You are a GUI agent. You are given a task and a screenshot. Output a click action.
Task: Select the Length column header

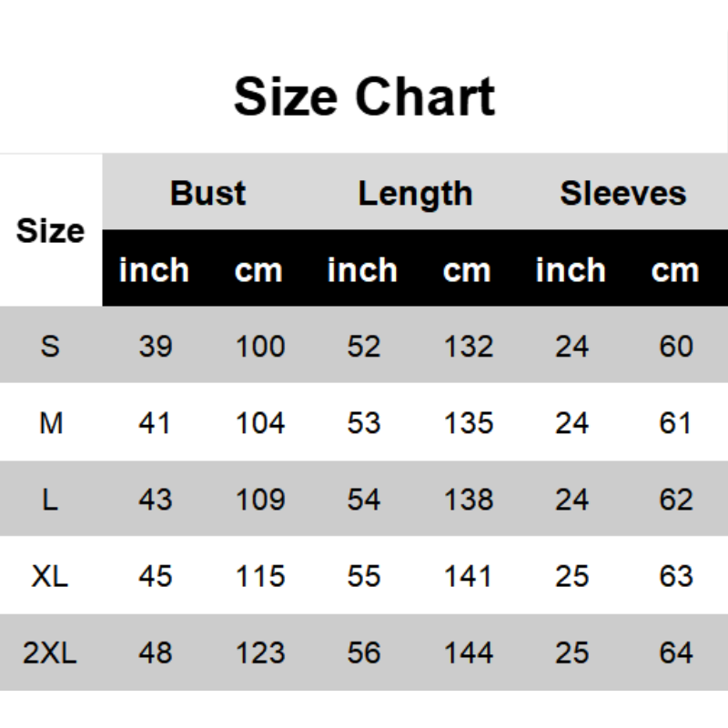[415, 193]
